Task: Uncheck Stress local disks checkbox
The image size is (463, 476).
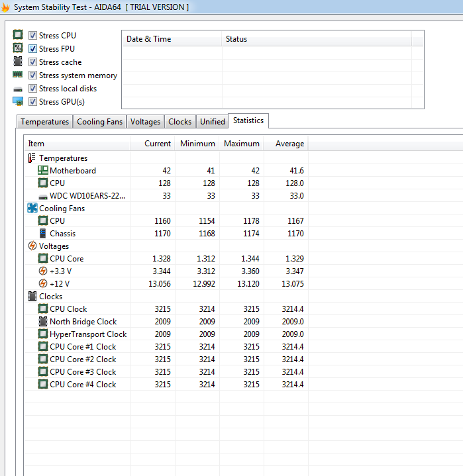Action: 33,88
